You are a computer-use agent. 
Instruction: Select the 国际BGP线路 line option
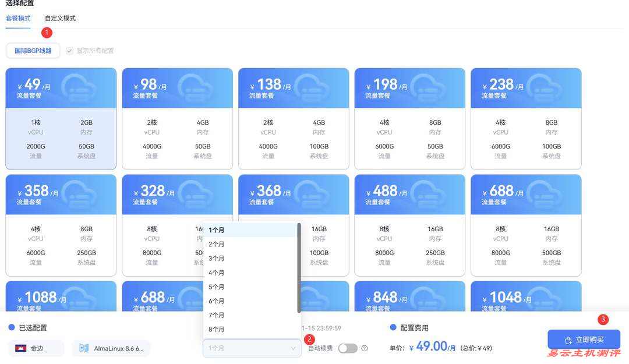pos(33,51)
